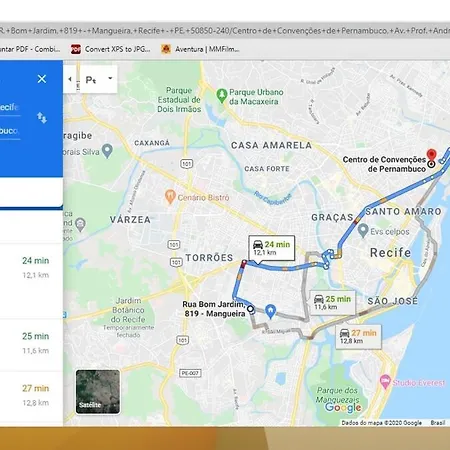Click the browser address bar URL
Viewport: 450px width, 450px height.
[x=225, y=31]
